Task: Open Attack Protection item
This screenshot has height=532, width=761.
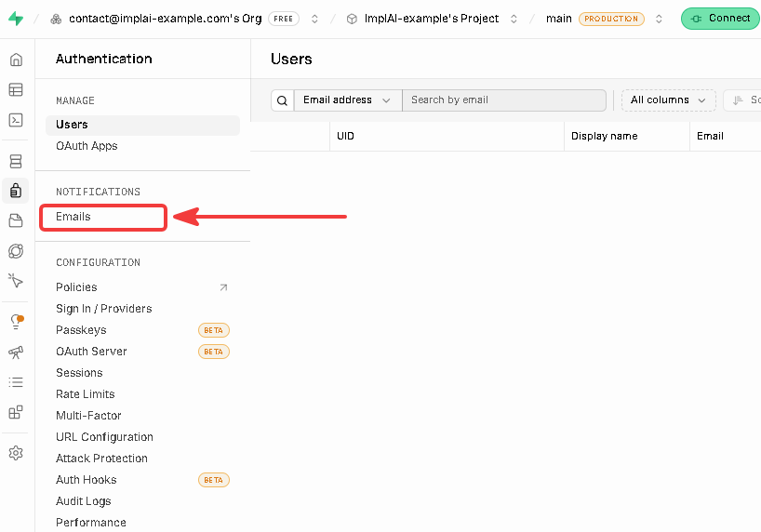Action: click(101, 459)
